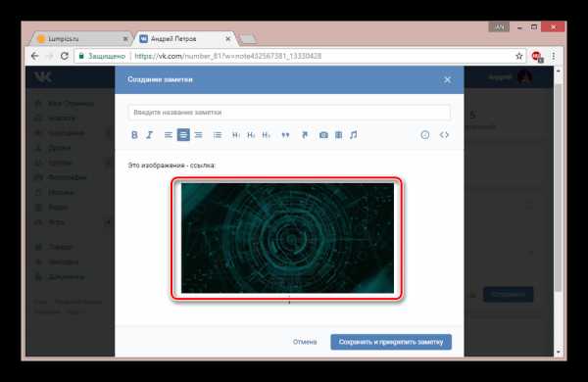Save and attach the note
Image resolution: width=588 pixels, height=382 pixels.
tap(391, 342)
